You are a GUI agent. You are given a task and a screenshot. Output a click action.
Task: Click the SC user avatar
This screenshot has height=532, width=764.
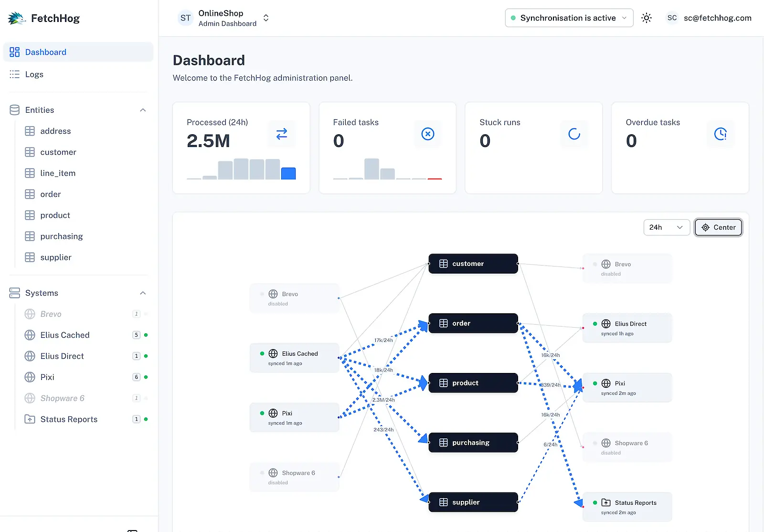pos(672,18)
